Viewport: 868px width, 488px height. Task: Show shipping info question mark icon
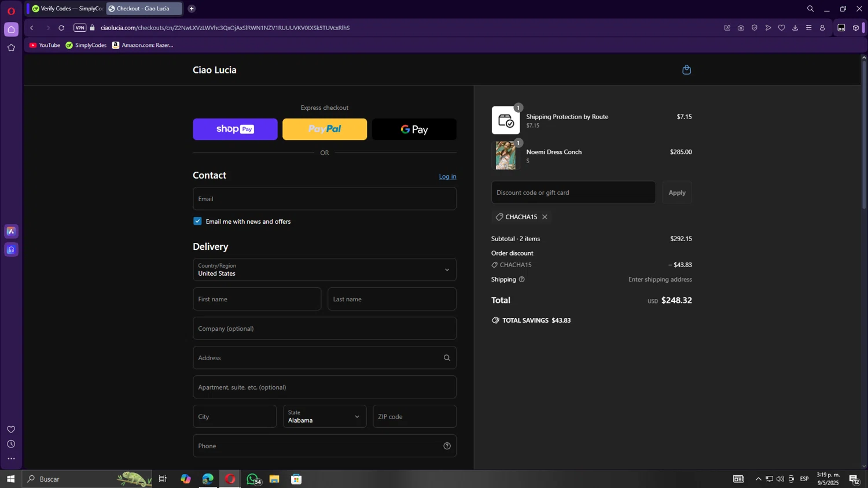(521, 279)
